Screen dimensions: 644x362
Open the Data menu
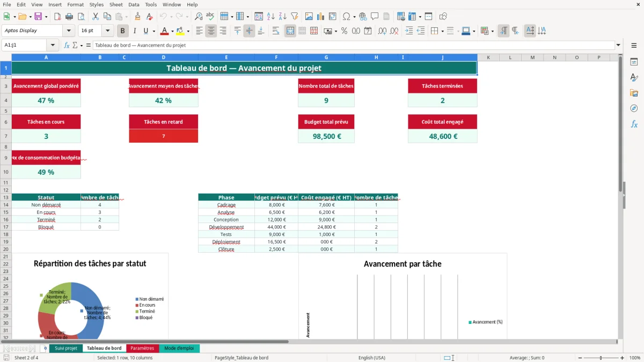[x=134, y=4]
